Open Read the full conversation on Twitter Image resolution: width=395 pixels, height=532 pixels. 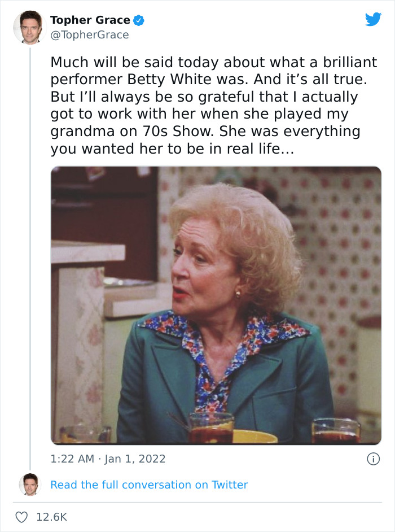coord(150,485)
